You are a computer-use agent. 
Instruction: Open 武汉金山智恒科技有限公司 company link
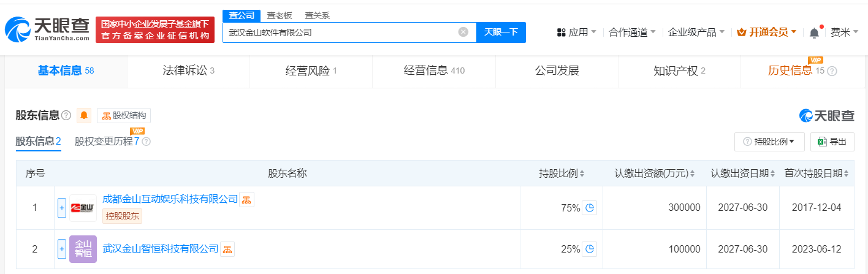(x=161, y=249)
